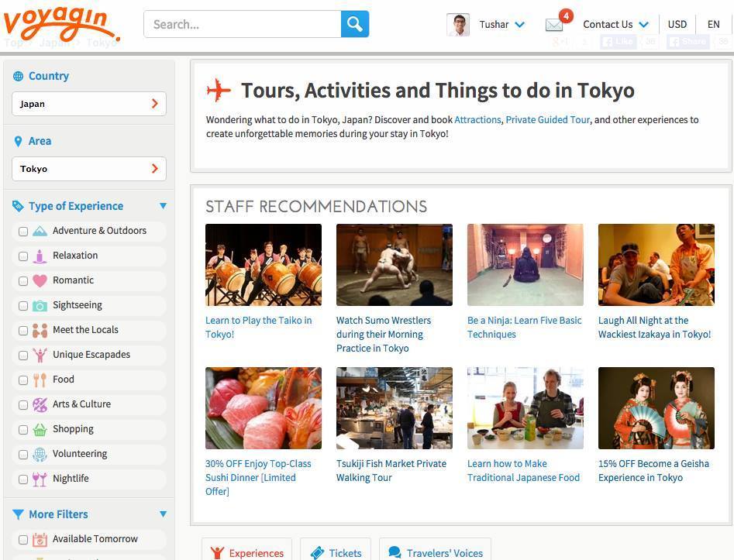Image resolution: width=734 pixels, height=560 pixels.
Task: Open 'Be a Ninja: Learn Five Basic Techniques'
Action: [x=524, y=327]
